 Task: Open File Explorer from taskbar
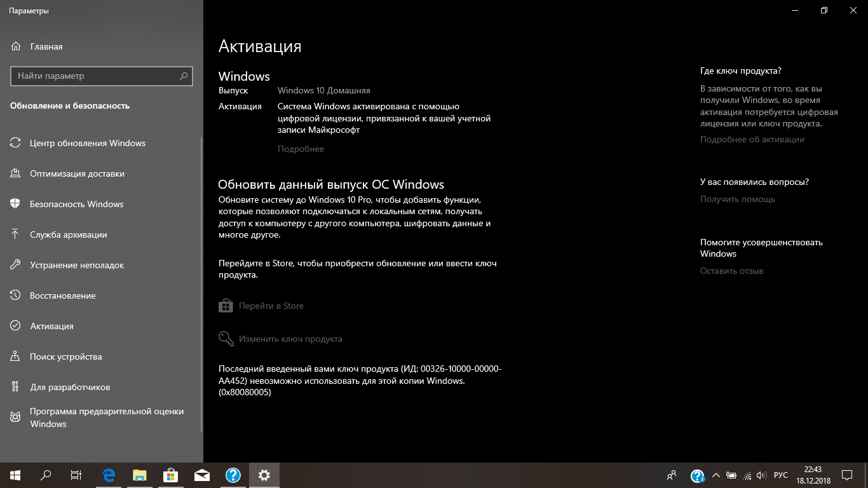point(140,475)
